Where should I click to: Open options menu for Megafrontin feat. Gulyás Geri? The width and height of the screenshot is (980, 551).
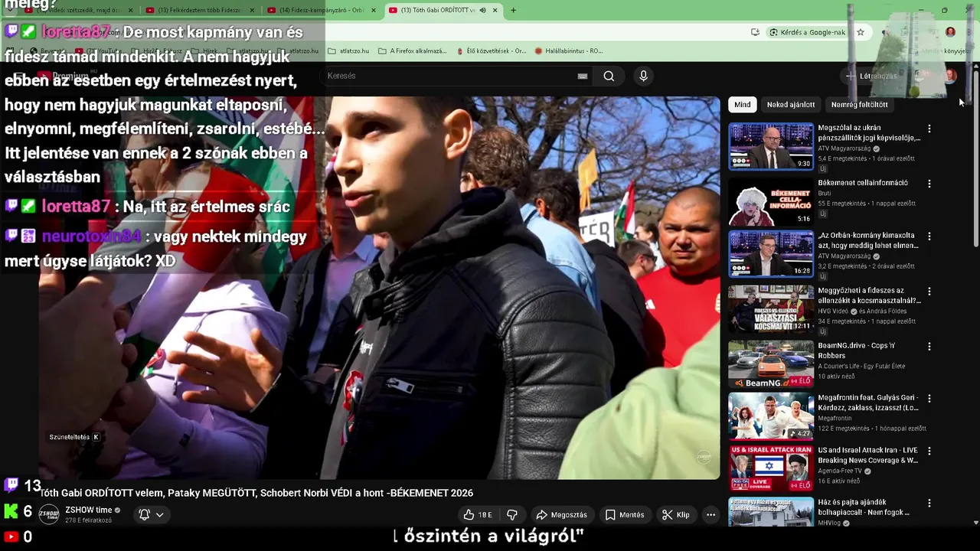click(x=929, y=399)
